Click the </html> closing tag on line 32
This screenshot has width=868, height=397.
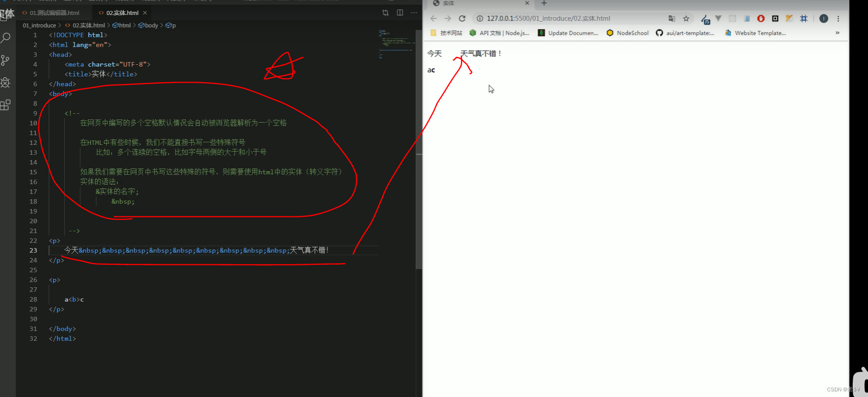62,339
